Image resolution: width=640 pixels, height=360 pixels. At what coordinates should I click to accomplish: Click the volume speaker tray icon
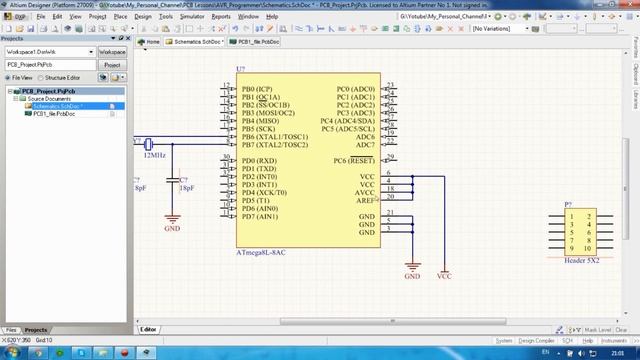coord(582,353)
